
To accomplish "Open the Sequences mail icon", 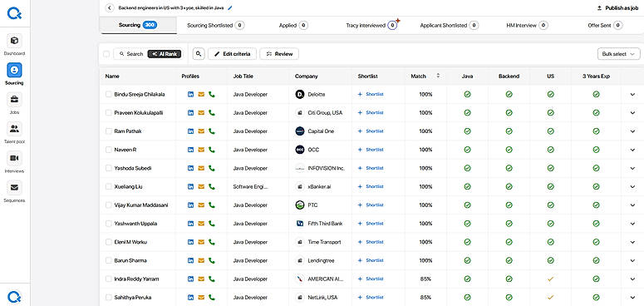I will 14,188.
